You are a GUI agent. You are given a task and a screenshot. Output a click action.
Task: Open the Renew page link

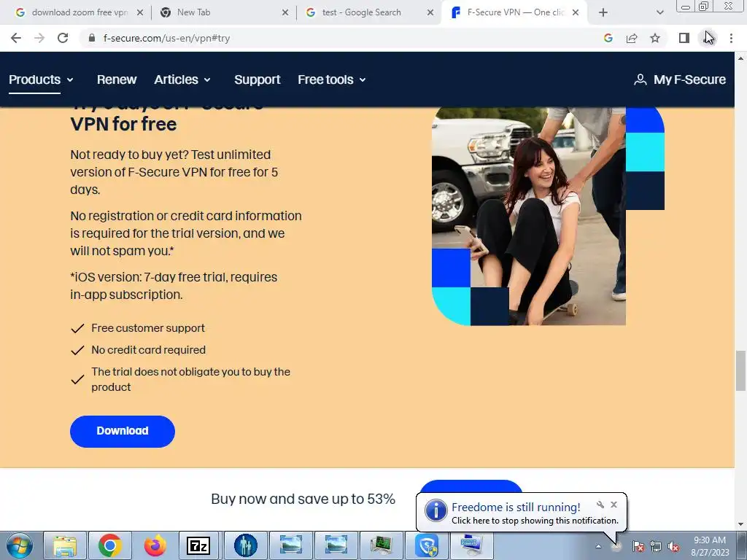tap(117, 79)
